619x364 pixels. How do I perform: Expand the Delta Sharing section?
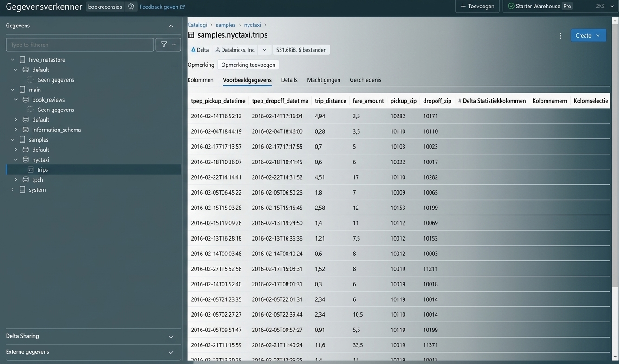coord(171,337)
